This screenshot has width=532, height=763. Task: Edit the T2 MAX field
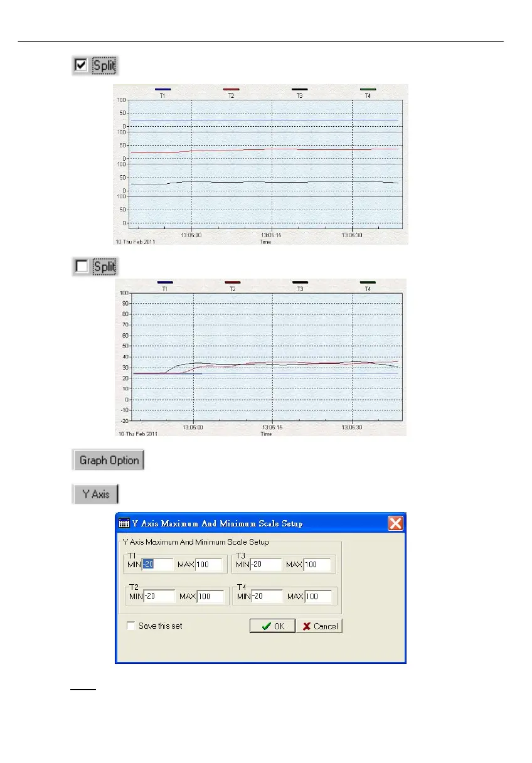click(x=211, y=597)
